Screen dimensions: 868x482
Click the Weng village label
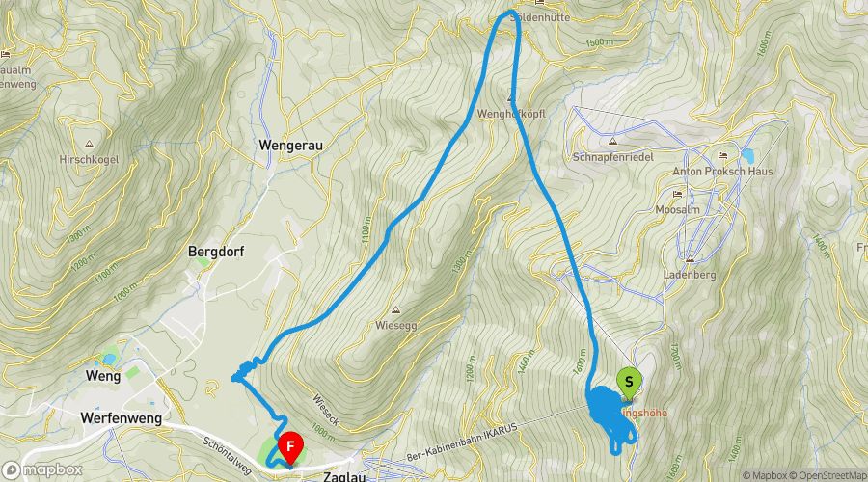[103, 376]
